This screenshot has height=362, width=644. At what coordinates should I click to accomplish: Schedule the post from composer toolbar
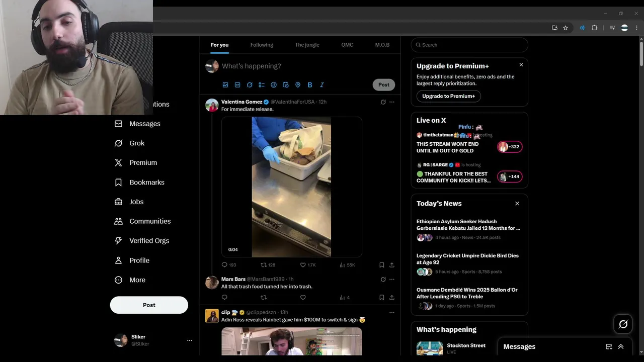tap(286, 85)
